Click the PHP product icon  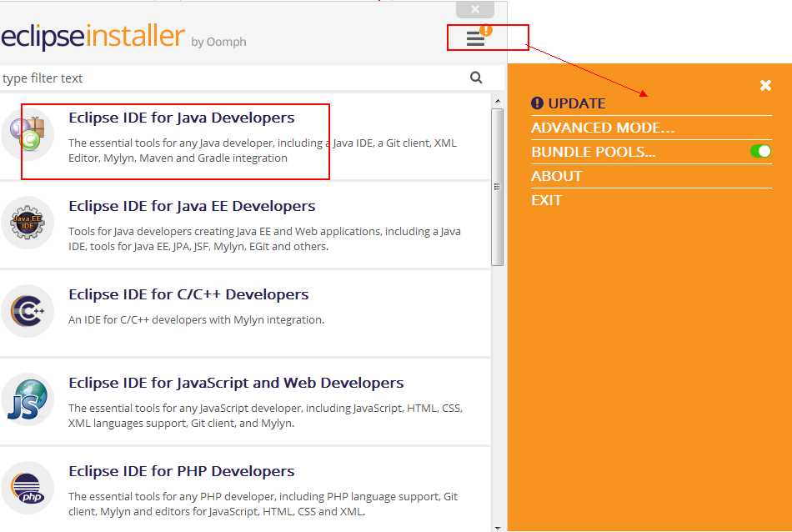coord(28,488)
